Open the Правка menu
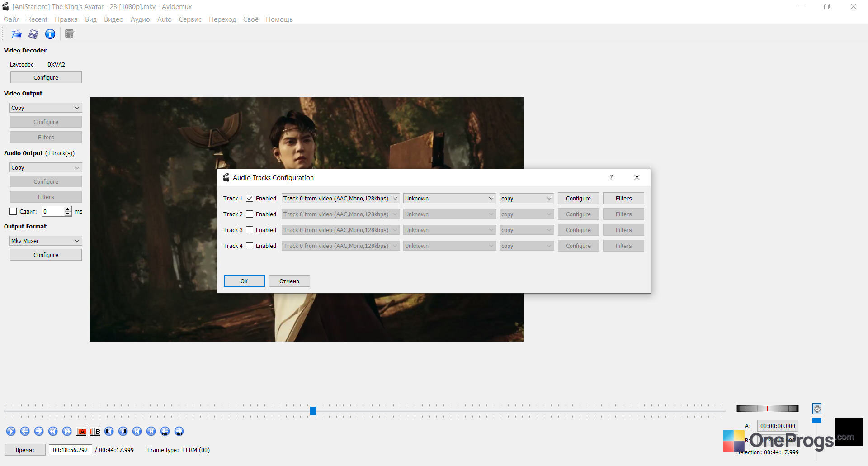 click(66, 19)
